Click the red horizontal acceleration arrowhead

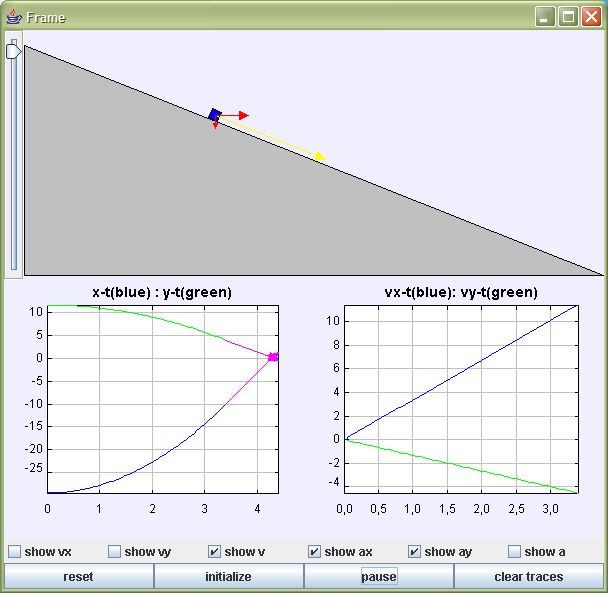(244, 115)
